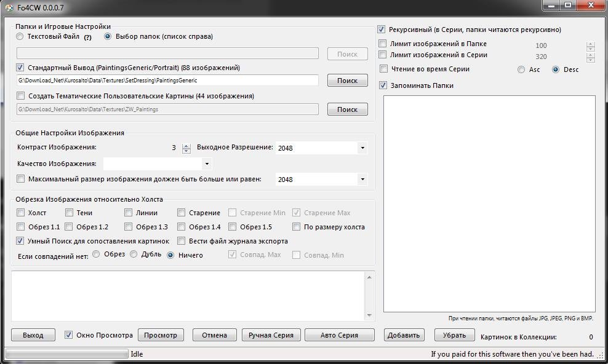Screen dimensions: 608x364
Task: Increase the Контраст Изображения spinner value
Action: coord(186,145)
